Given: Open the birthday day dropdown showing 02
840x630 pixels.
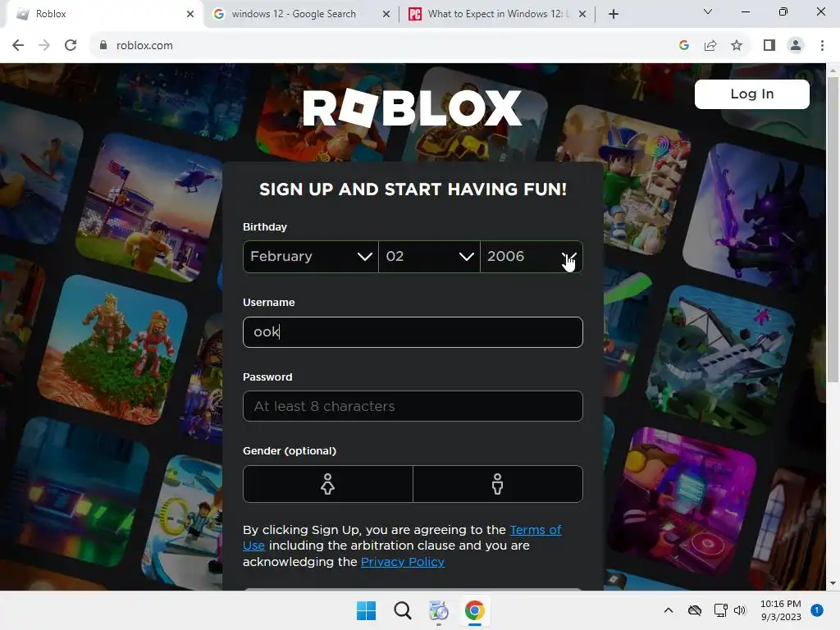Looking at the screenshot, I should click(x=429, y=257).
